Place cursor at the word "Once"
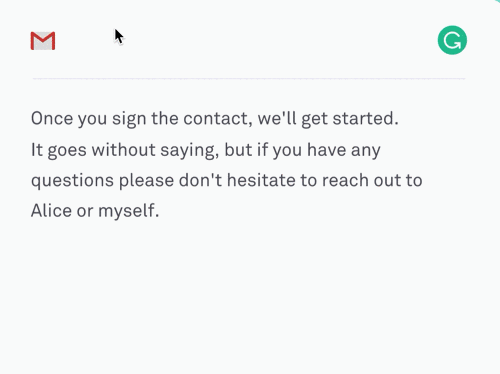The width and height of the screenshot is (500, 374). pos(52,118)
